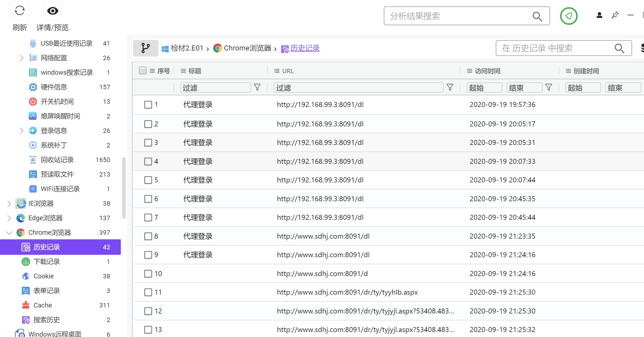Click the green shield badge icon
This screenshot has width=644, height=337.
[x=569, y=16]
